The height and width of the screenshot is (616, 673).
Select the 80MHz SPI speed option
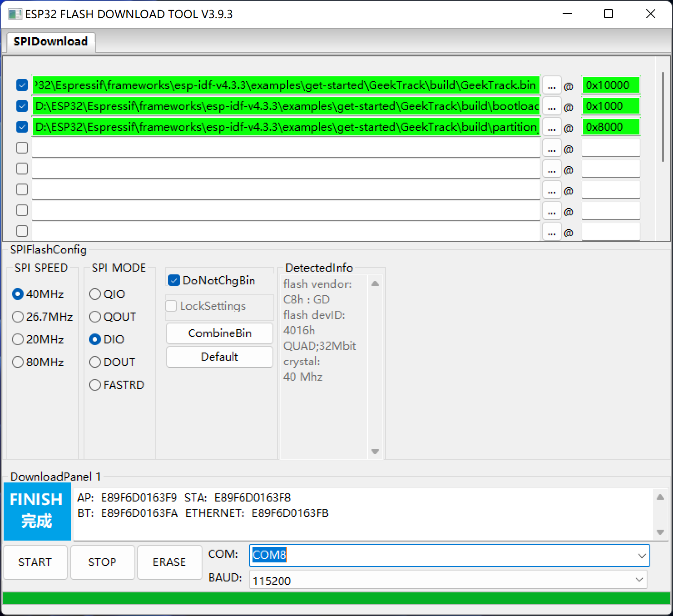tap(18, 362)
